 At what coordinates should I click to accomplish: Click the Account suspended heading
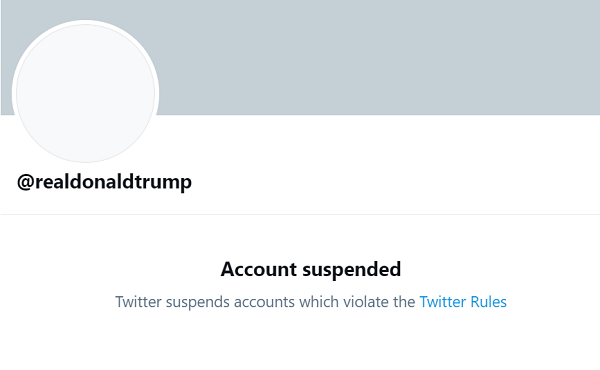(311, 269)
